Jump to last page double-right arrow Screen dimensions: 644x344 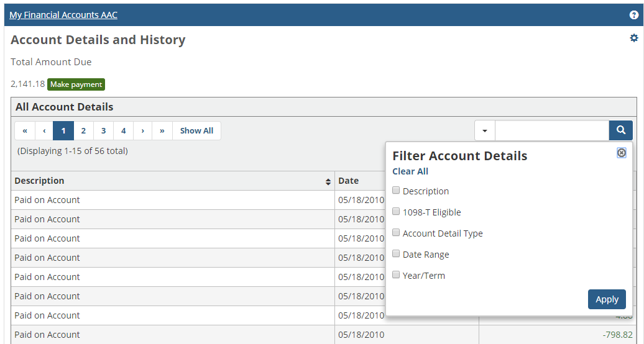coord(162,131)
